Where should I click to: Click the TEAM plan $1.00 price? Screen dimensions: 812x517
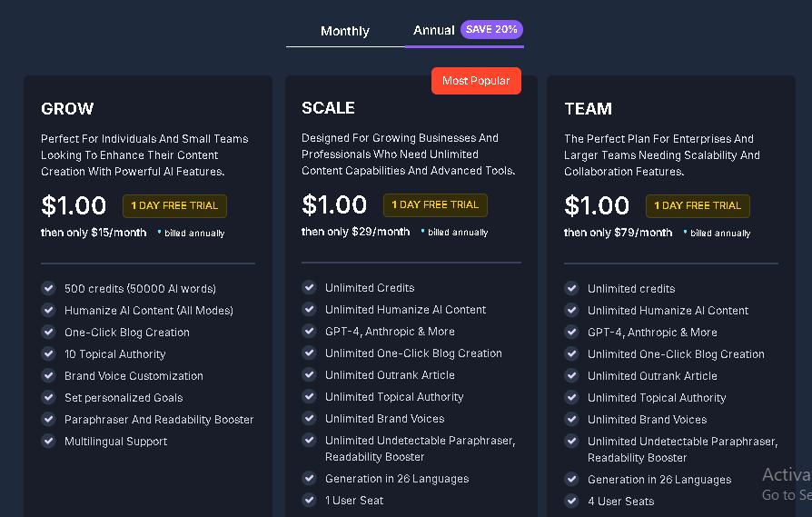(597, 205)
